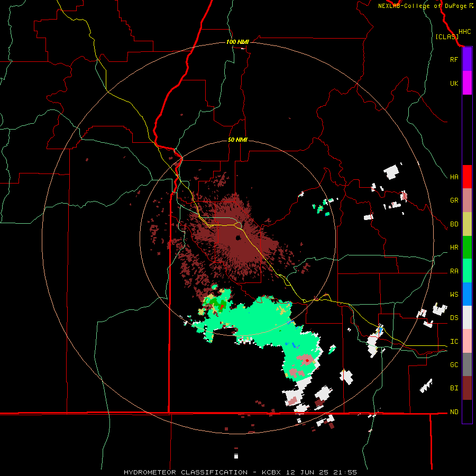Click the BD yellow legend swatch
The width and height of the screenshot is (476, 476).
coord(467,224)
